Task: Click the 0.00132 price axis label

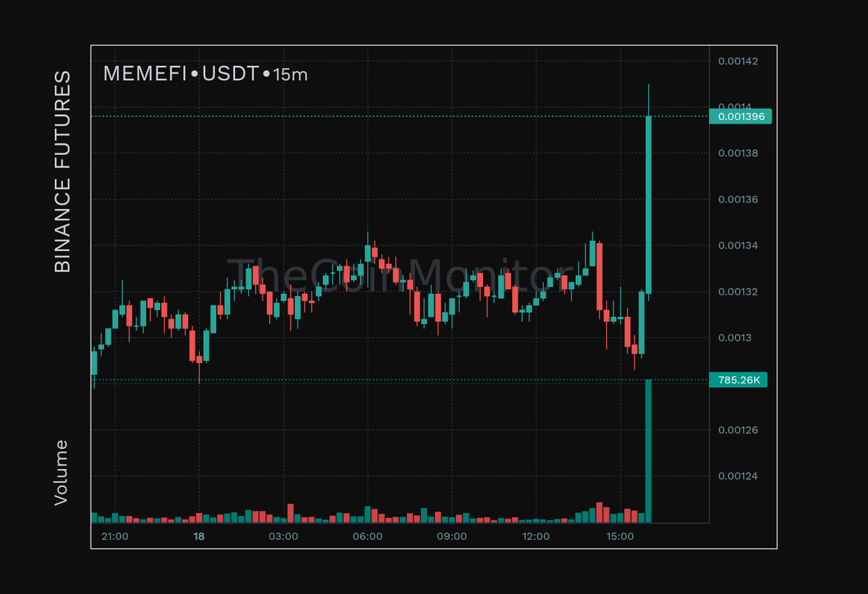Action: [738, 292]
